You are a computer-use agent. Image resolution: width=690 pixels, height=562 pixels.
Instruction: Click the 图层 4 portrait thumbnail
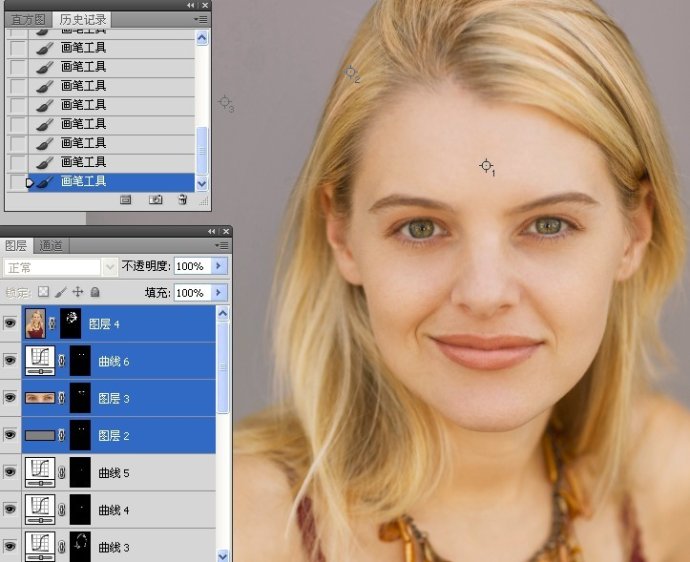tap(35, 323)
